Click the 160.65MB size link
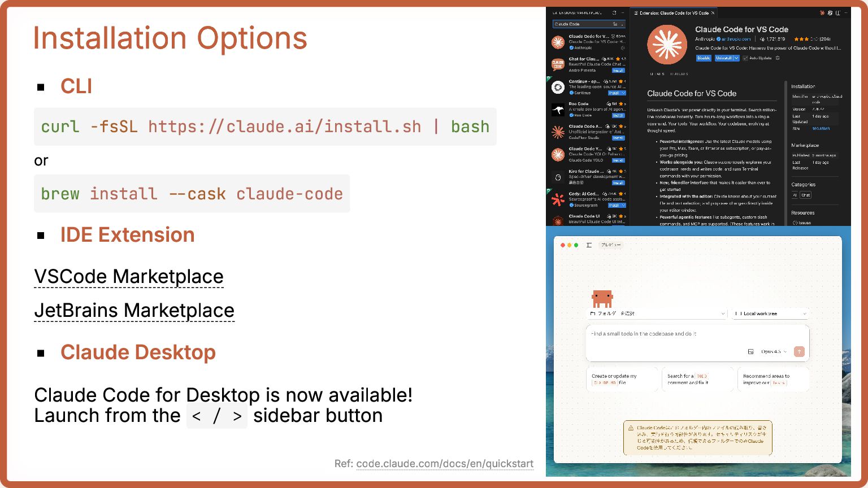Screen dimensions: 868x488 [x=821, y=129]
